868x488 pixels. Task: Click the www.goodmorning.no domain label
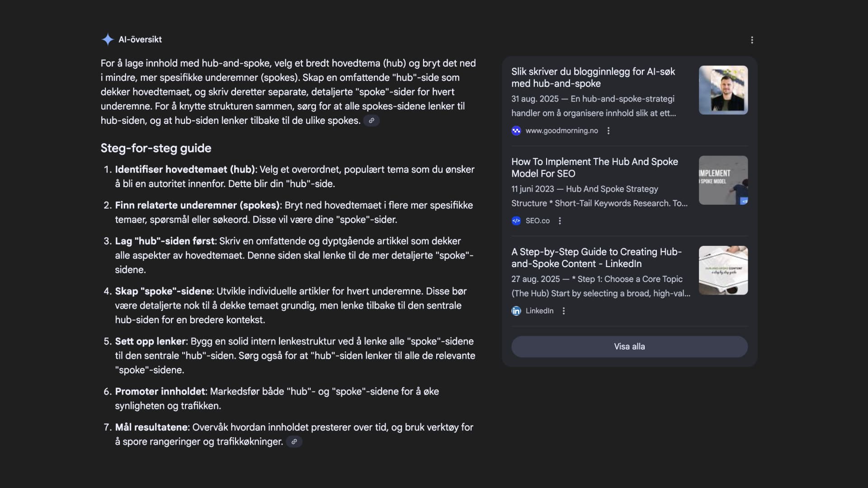[x=561, y=131]
